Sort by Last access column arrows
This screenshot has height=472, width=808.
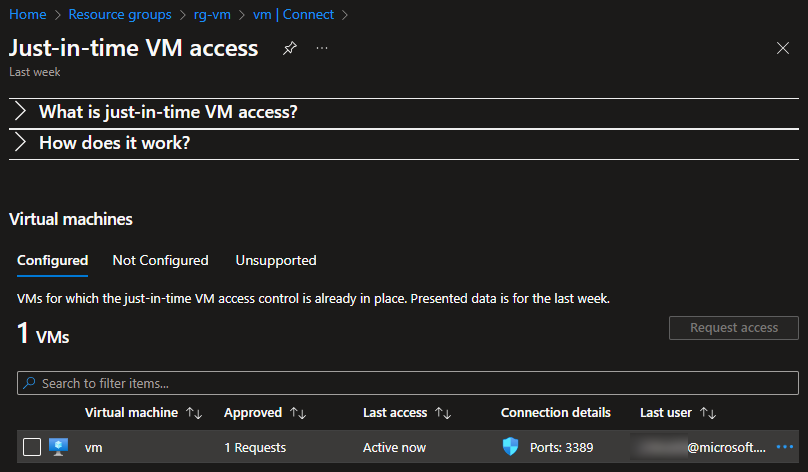pyautogui.click(x=443, y=413)
